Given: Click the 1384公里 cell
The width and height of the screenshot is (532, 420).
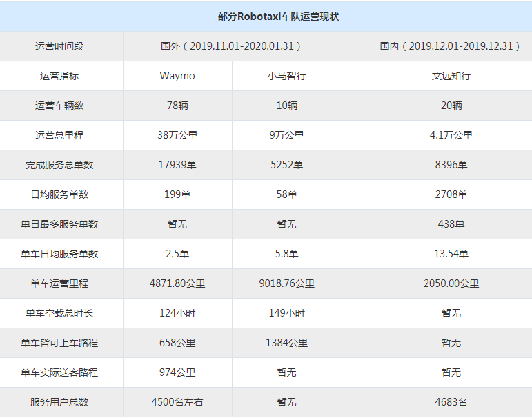Looking at the screenshot, I should [x=286, y=343].
